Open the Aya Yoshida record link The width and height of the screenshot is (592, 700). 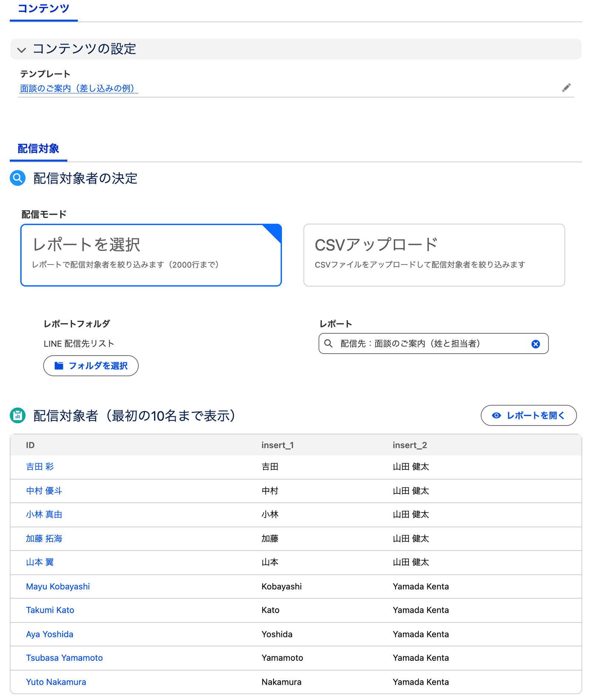pos(50,634)
